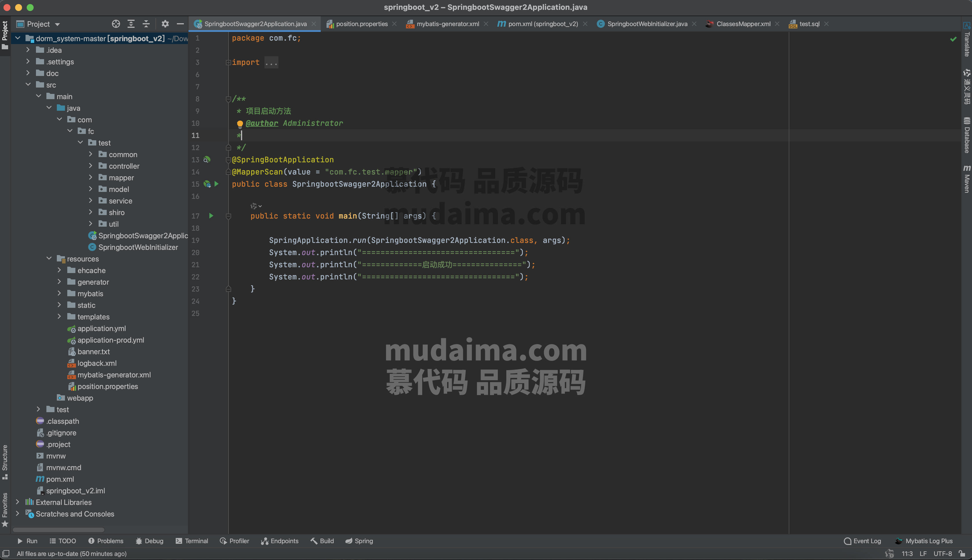
Task: Expand the doc folder
Action: 28,73
